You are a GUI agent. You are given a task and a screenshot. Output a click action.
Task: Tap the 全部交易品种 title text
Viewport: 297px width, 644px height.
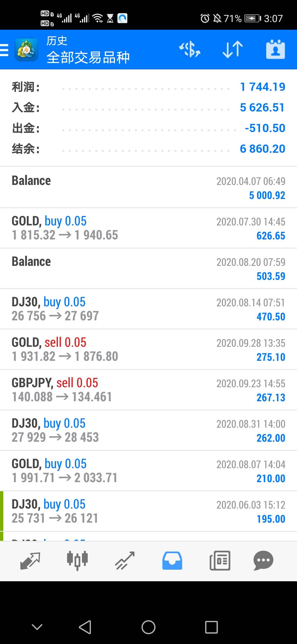(x=88, y=58)
